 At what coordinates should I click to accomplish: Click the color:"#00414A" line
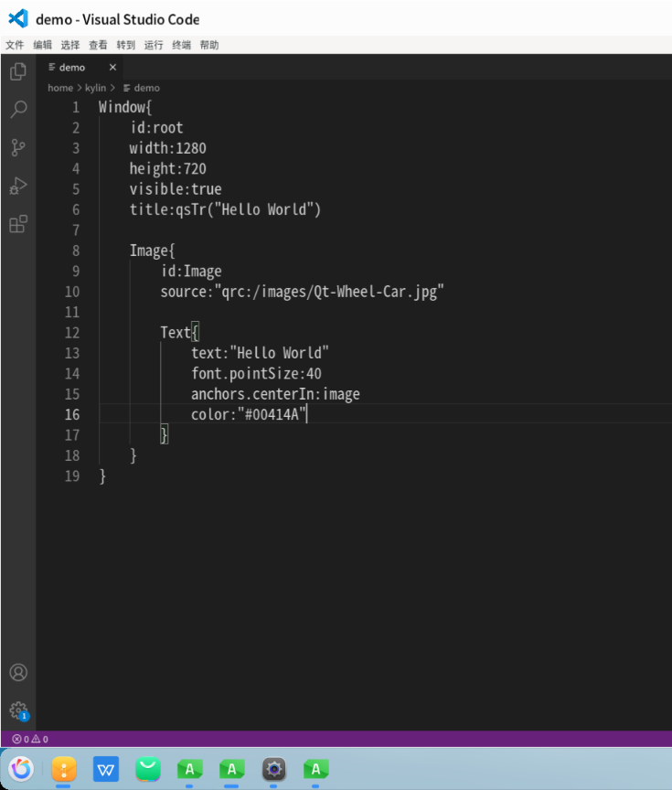click(x=249, y=414)
